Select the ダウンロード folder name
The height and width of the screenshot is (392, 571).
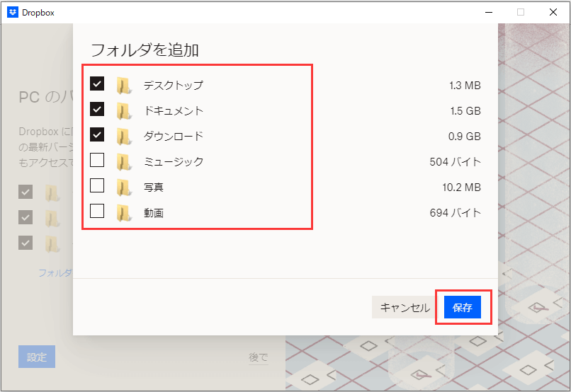tap(174, 137)
